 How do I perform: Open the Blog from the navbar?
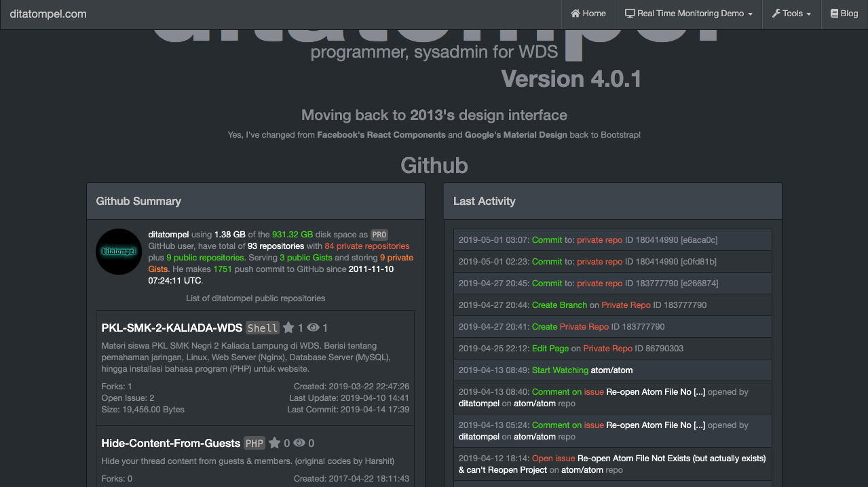point(844,13)
